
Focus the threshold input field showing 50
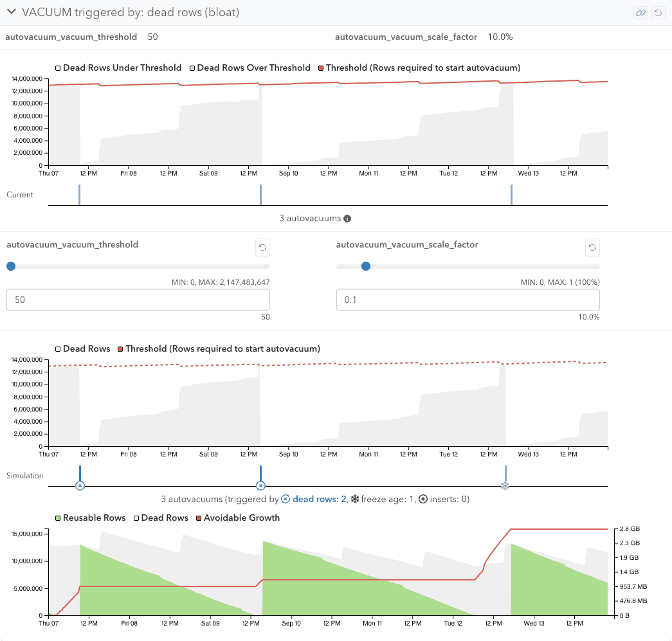tap(138, 300)
